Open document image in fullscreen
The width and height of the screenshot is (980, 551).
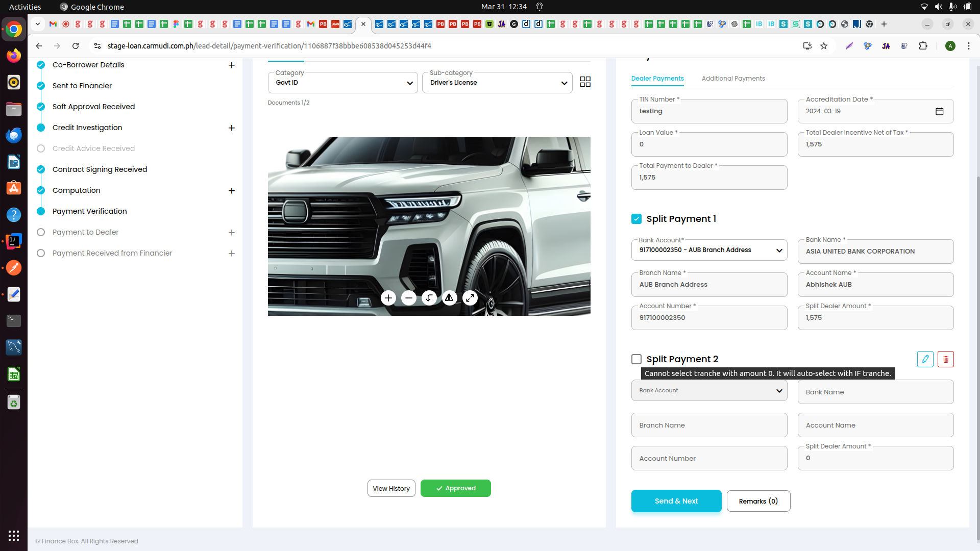pyautogui.click(x=470, y=298)
